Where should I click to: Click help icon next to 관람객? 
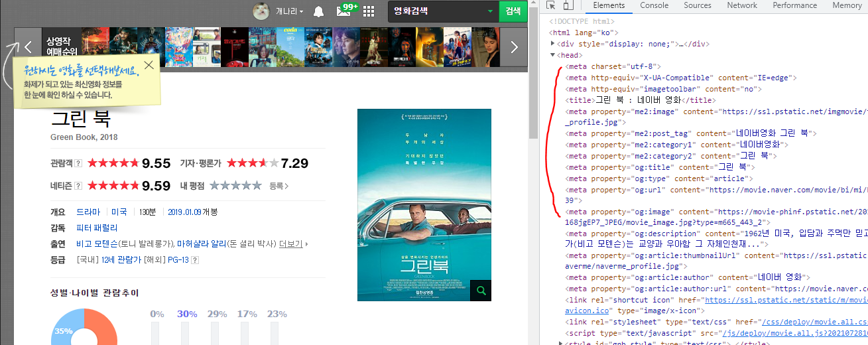tap(78, 163)
